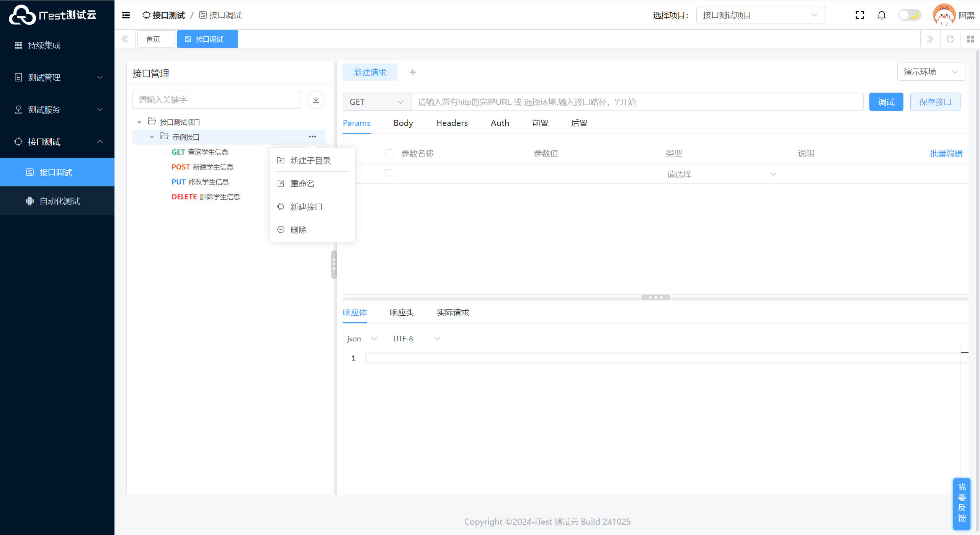
Task: Open the GET method dropdown
Action: point(377,102)
